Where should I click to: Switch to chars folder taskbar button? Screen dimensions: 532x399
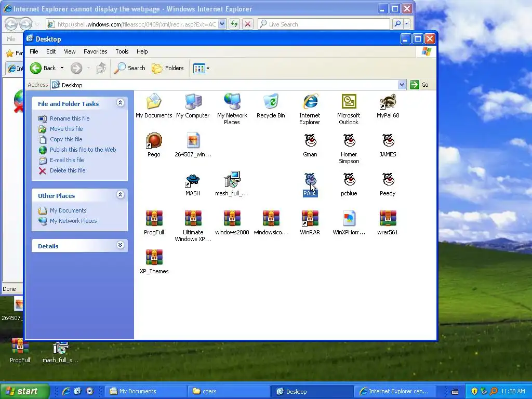pos(229,391)
